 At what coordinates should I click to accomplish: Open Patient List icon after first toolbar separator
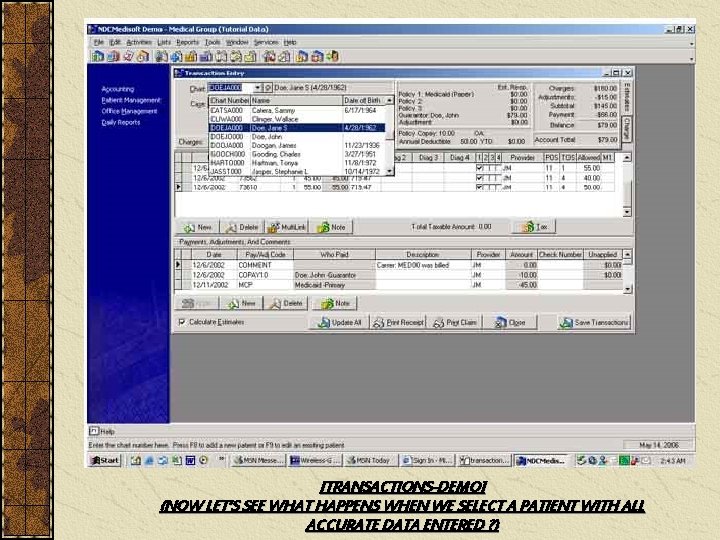161,56
